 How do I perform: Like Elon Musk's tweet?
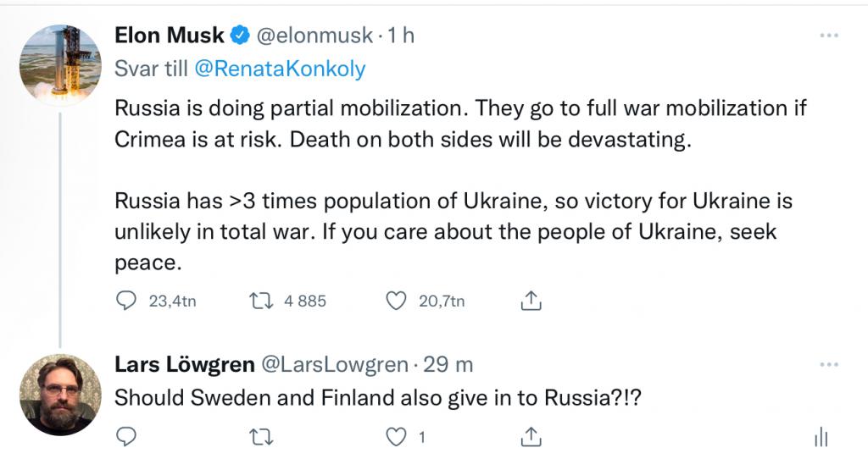click(394, 301)
